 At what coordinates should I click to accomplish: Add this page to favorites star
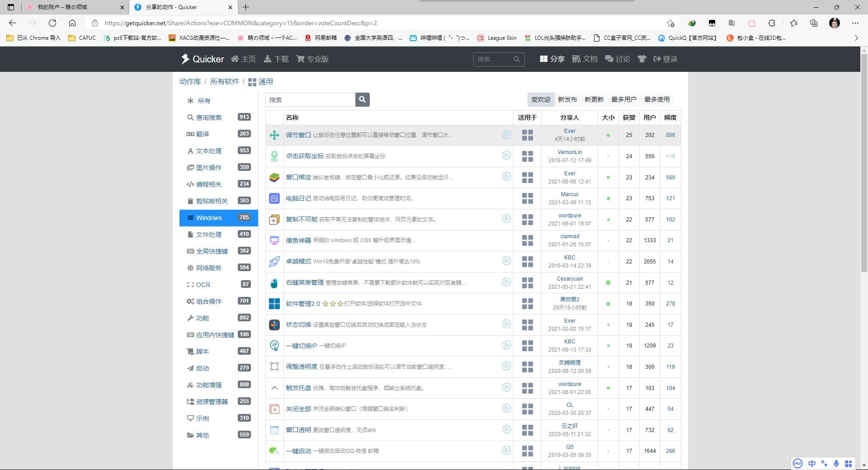pyautogui.click(x=670, y=23)
